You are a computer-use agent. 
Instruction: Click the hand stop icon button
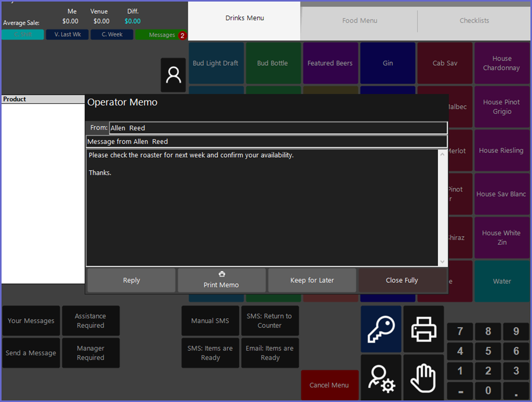tap(423, 377)
